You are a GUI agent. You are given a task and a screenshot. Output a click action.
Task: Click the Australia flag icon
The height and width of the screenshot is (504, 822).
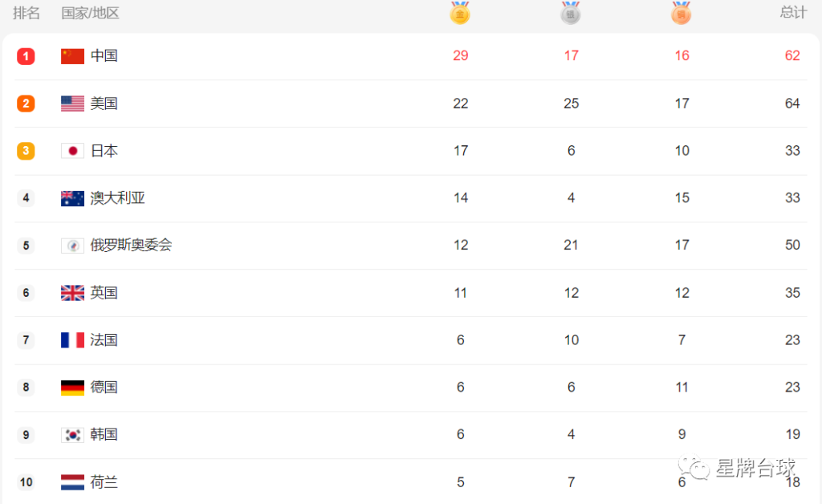click(x=72, y=198)
